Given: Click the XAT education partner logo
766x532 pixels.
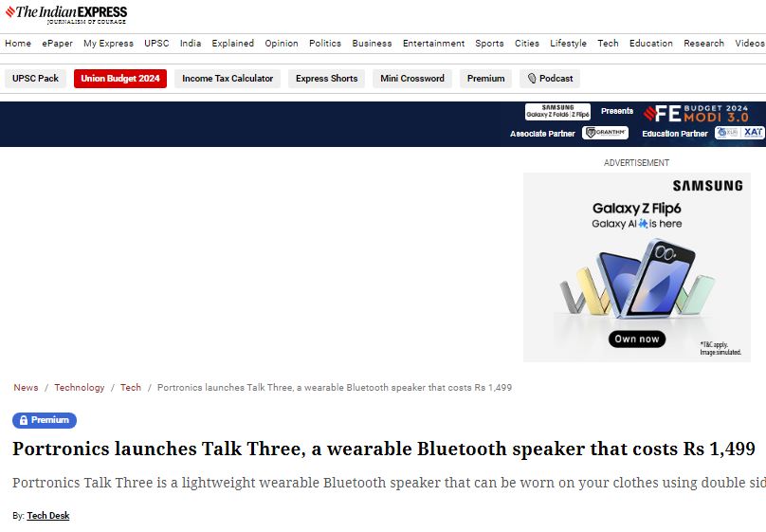Looking at the screenshot, I should click(x=739, y=133).
